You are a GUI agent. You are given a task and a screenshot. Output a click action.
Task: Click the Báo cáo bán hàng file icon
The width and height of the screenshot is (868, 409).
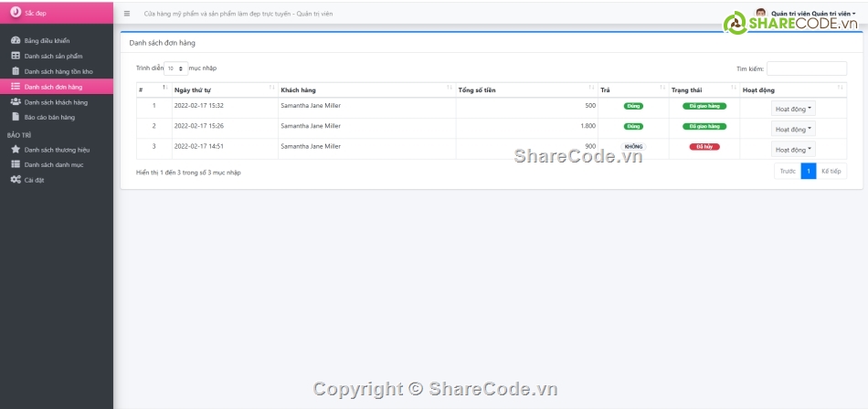point(16,117)
